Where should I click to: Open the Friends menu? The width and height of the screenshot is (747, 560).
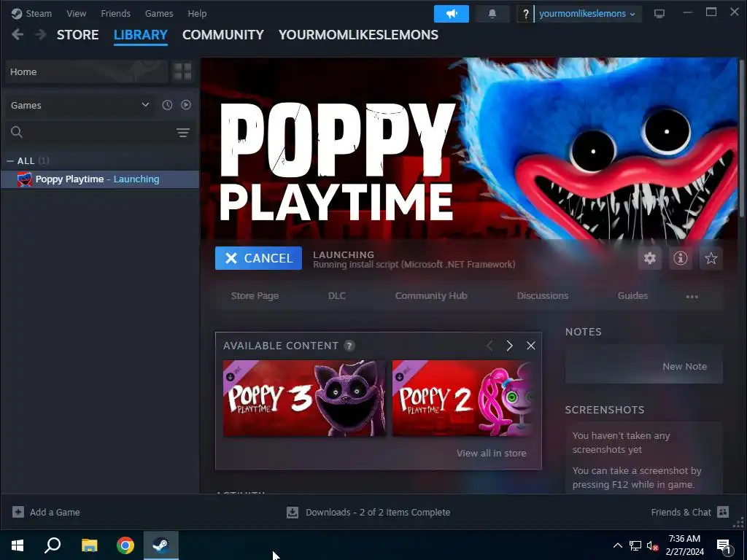[x=115, y=13]
